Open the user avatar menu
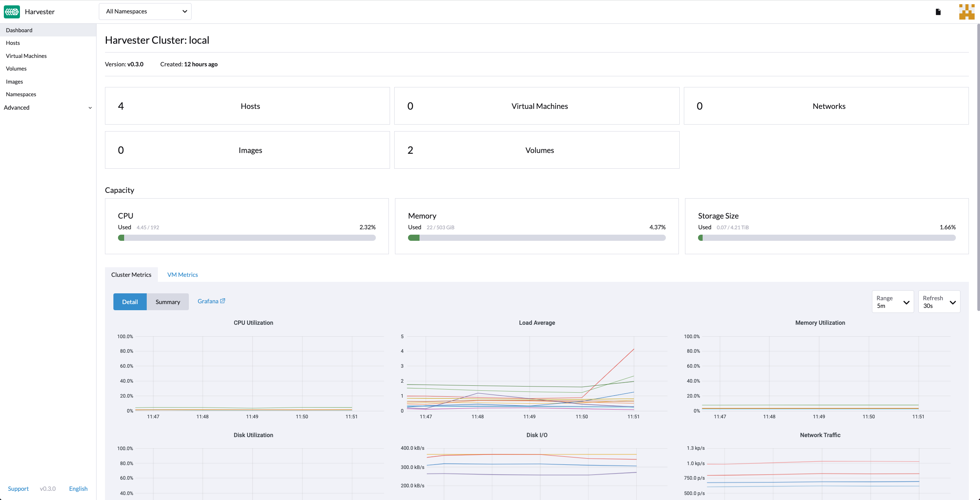The height and width of the screenshot is (500, 980). (x=967, y=12)
